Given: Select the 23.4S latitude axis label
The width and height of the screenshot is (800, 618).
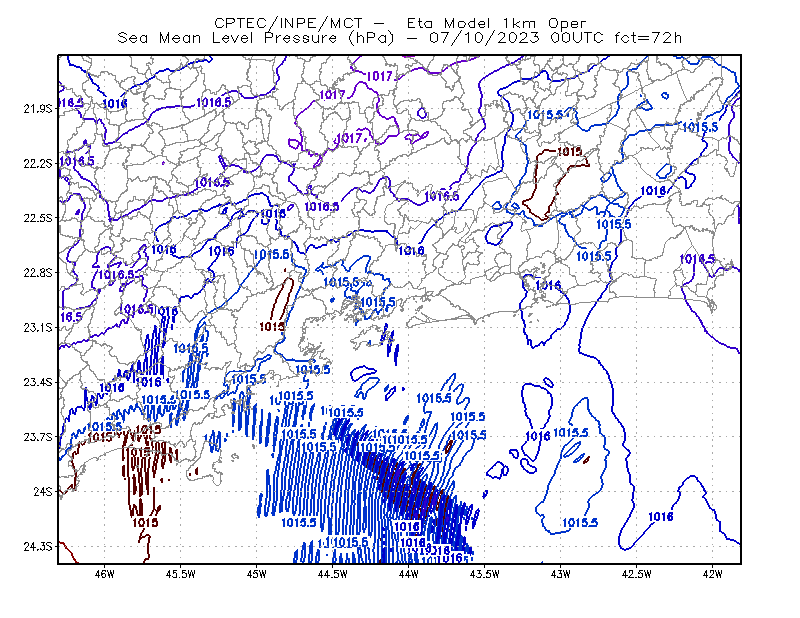Looking at the screenshot, I should (x=38, y=382).
